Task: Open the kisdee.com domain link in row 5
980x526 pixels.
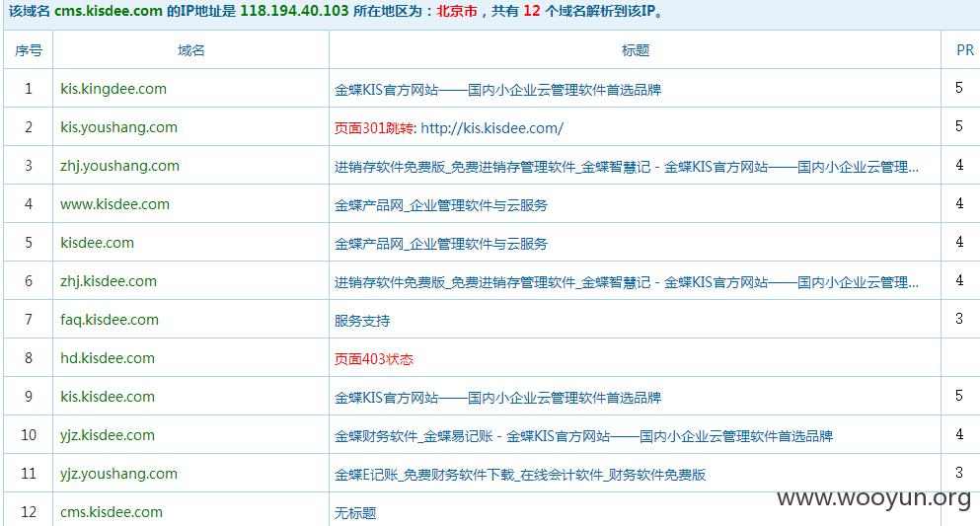Action: (97, 243)
